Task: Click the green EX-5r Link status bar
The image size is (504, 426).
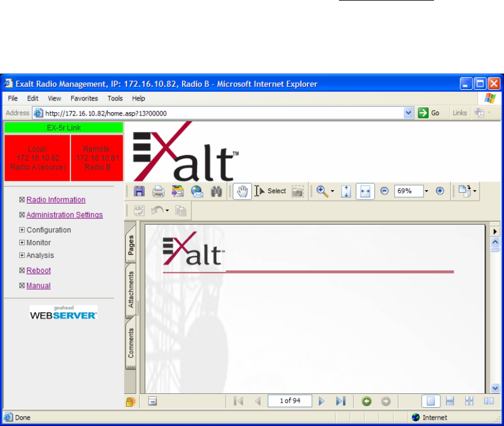Action: (64, 128)
